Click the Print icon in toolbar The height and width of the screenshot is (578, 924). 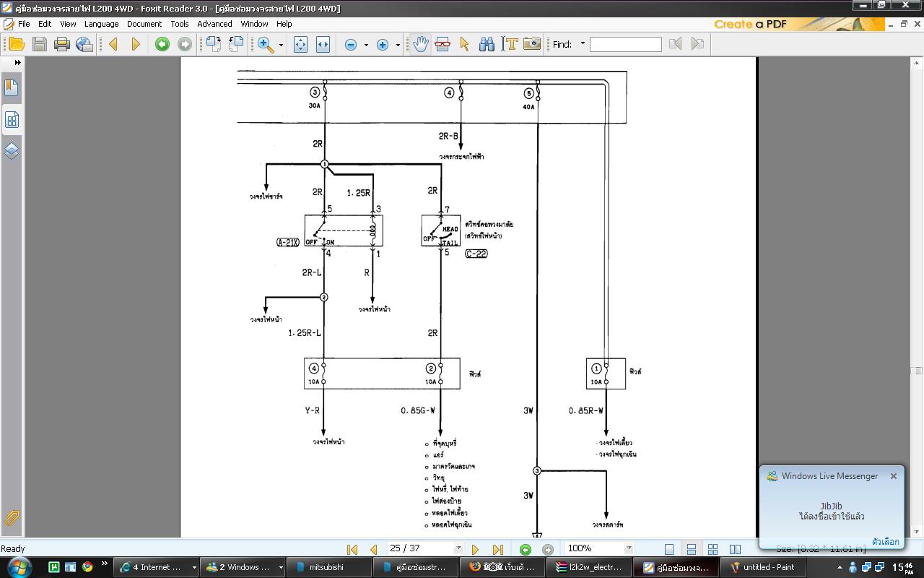click(62, 45)
